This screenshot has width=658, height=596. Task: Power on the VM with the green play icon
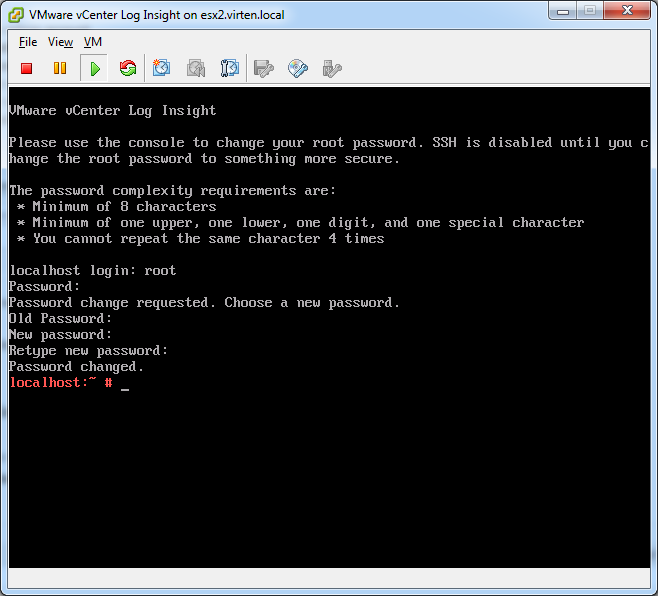[x=95, y=68]
